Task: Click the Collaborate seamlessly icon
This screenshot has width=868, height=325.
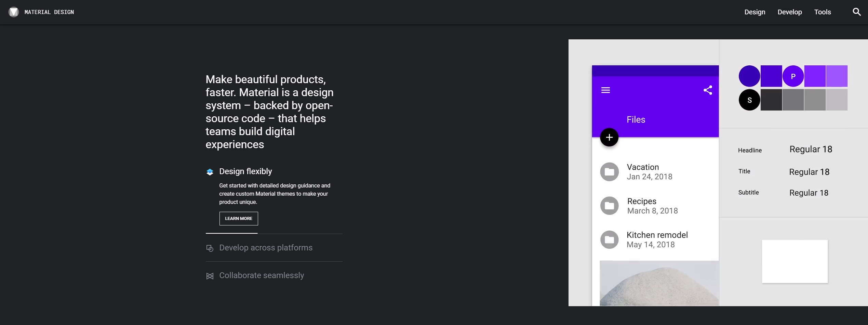Action: 210,276
